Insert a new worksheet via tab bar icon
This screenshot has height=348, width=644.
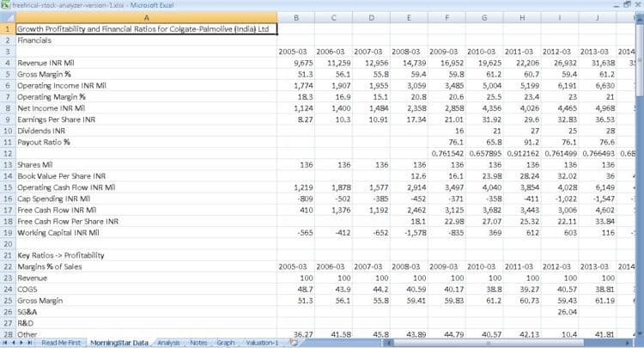point(294,342)
